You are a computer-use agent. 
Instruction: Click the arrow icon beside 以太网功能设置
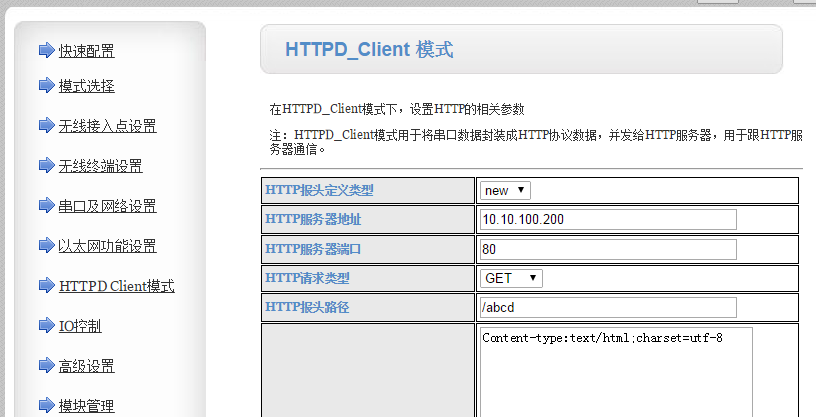tap(46, 245)
